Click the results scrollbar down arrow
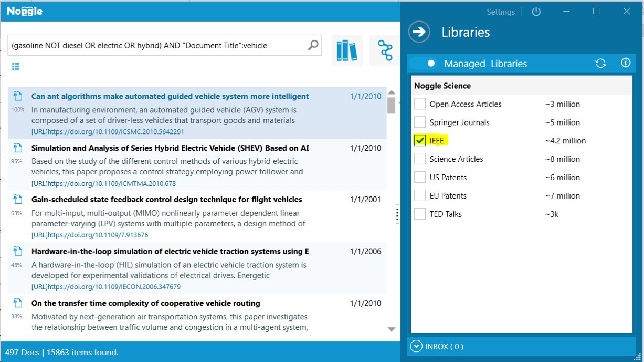The width and height of the screenshot is (644, 362). (391, 329)
